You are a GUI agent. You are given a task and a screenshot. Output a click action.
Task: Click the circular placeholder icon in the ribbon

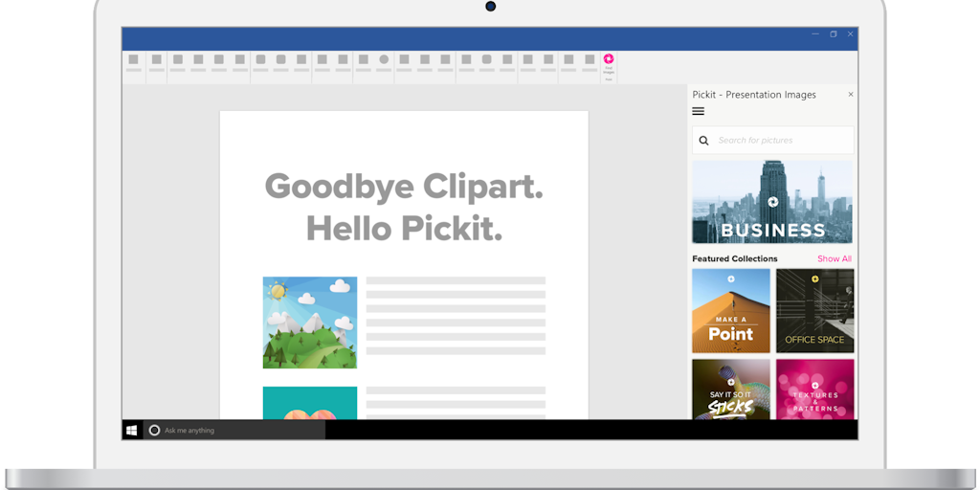384,59
